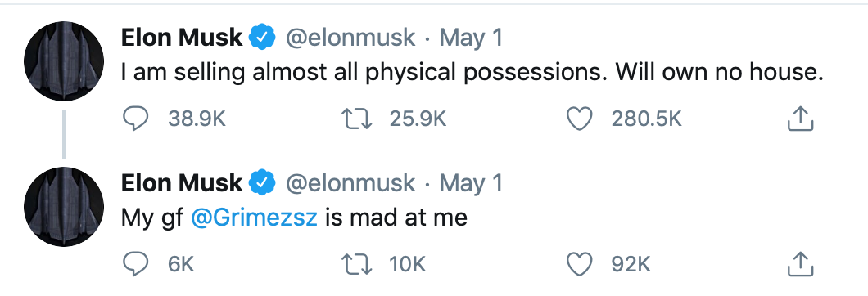Viewport: 868px width, 296px height.
Task: Click Elon Musk name on first tweet
Action: 182,38
